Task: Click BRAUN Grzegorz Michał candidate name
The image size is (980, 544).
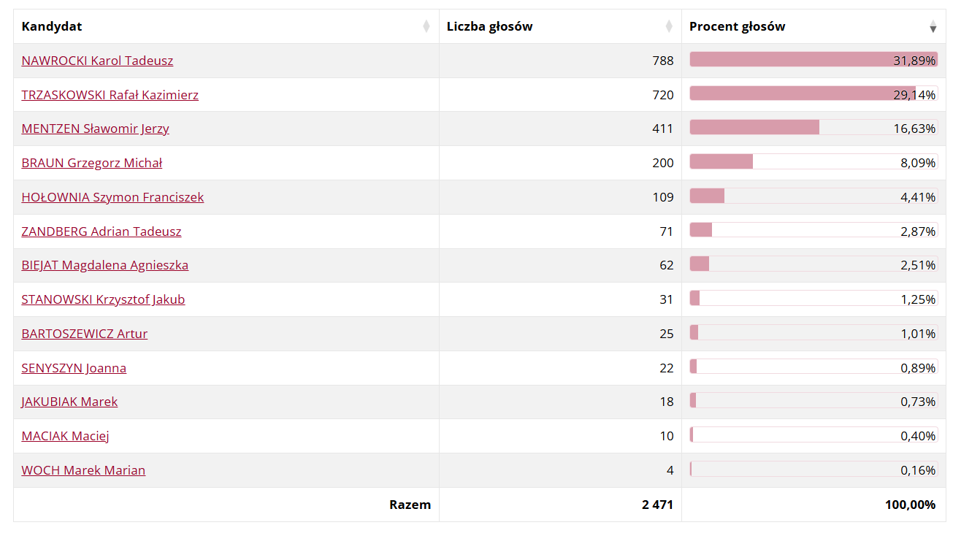Action: pos(92,163)
